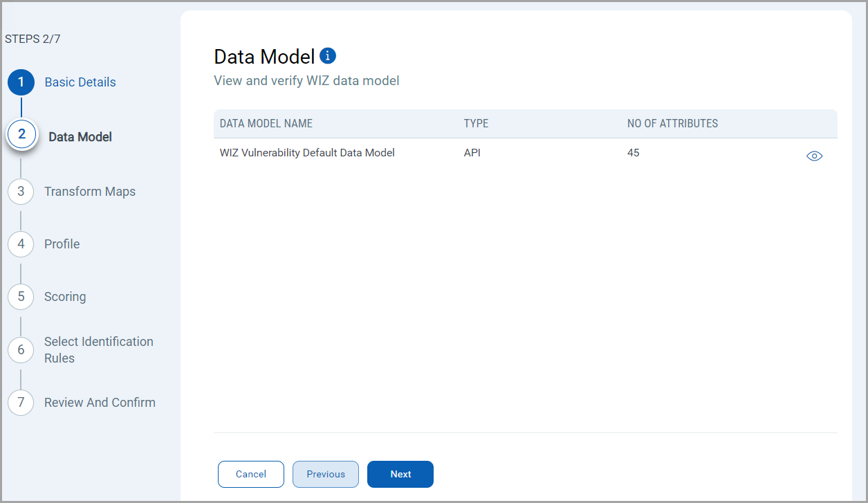The height and width of the screenshot is (503, 868).
Task: Open Select Identification Rules step
Action: (98, 350)
